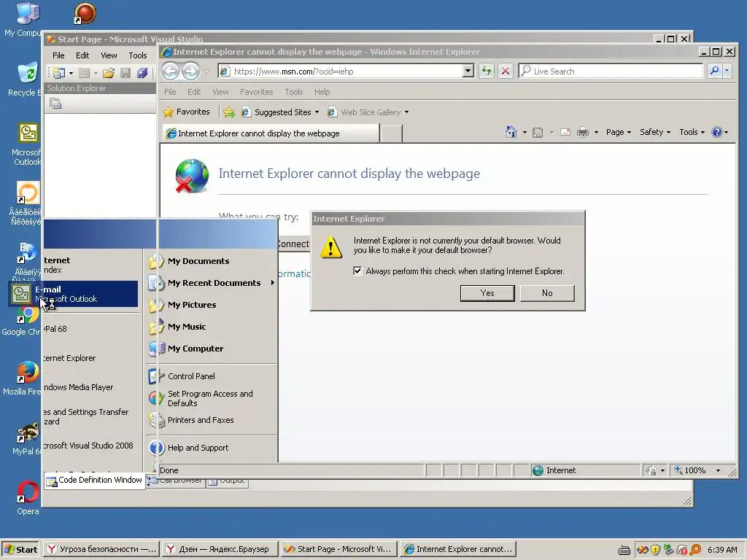Click the Home icon in IE command bar
Screen dimensions: 747x560
pos(511,133)
